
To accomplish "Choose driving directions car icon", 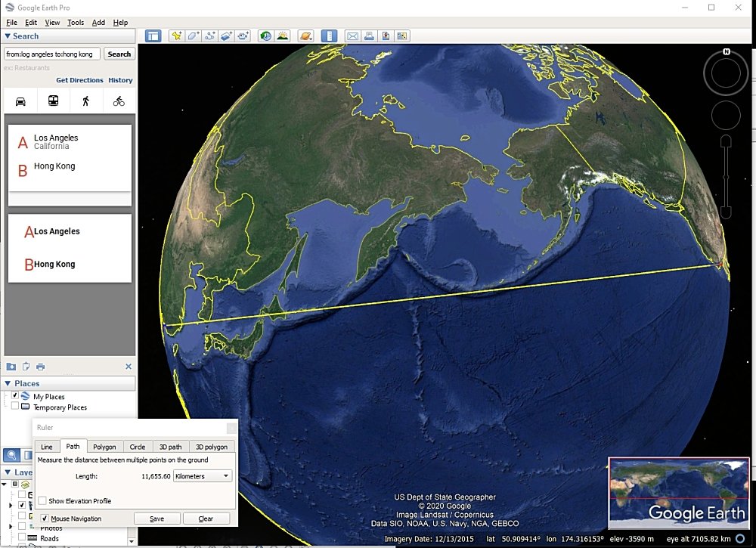I will point(20,101).
